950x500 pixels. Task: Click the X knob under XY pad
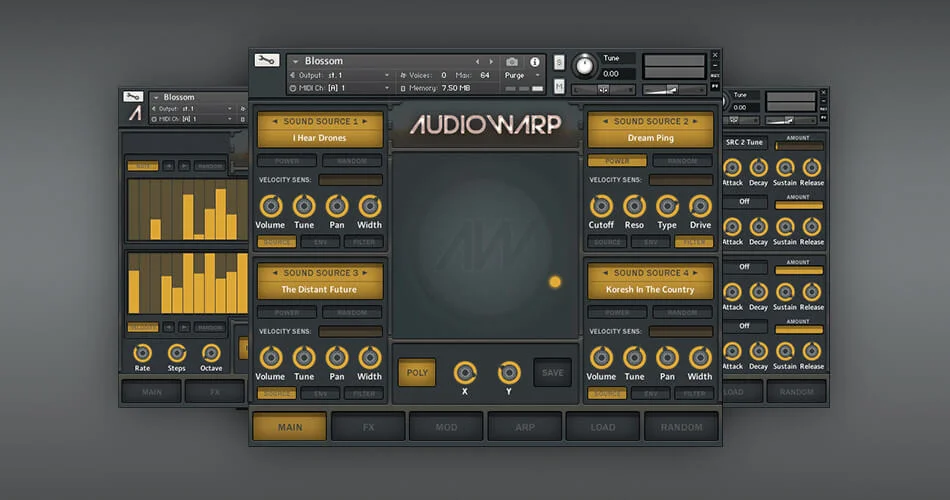pos(465,373)
